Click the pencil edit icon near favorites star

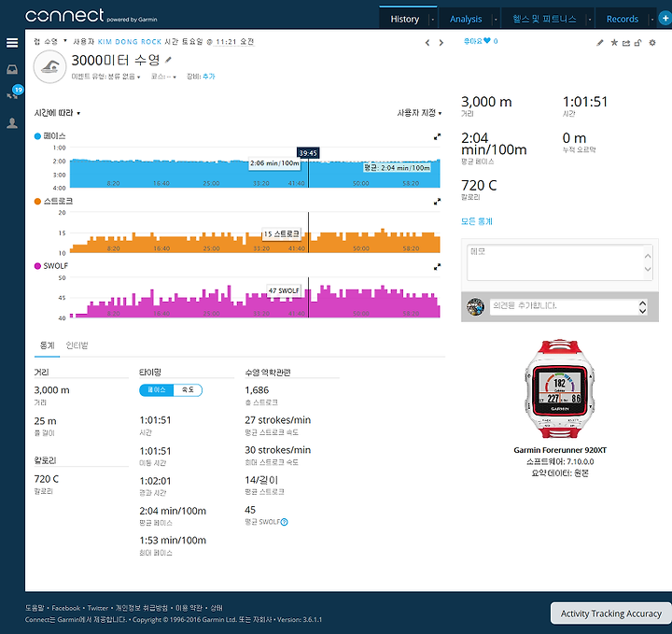(600, 42)
